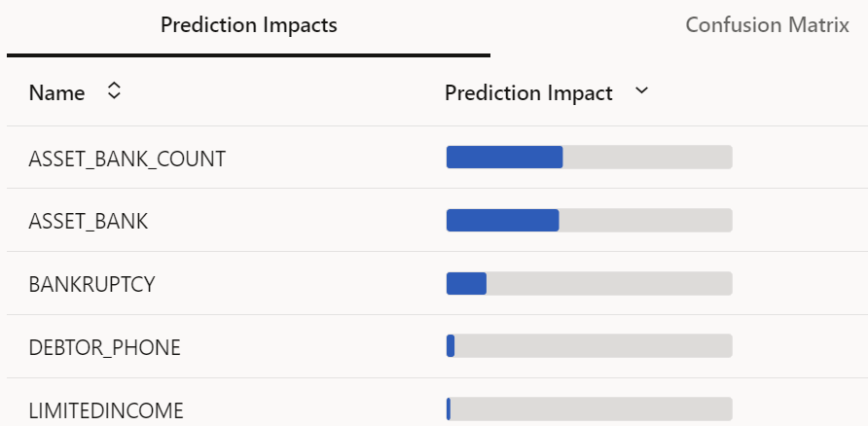Click blue filled part of ASSET_BANK bar
868x426 pixels.
coord(502,221)
